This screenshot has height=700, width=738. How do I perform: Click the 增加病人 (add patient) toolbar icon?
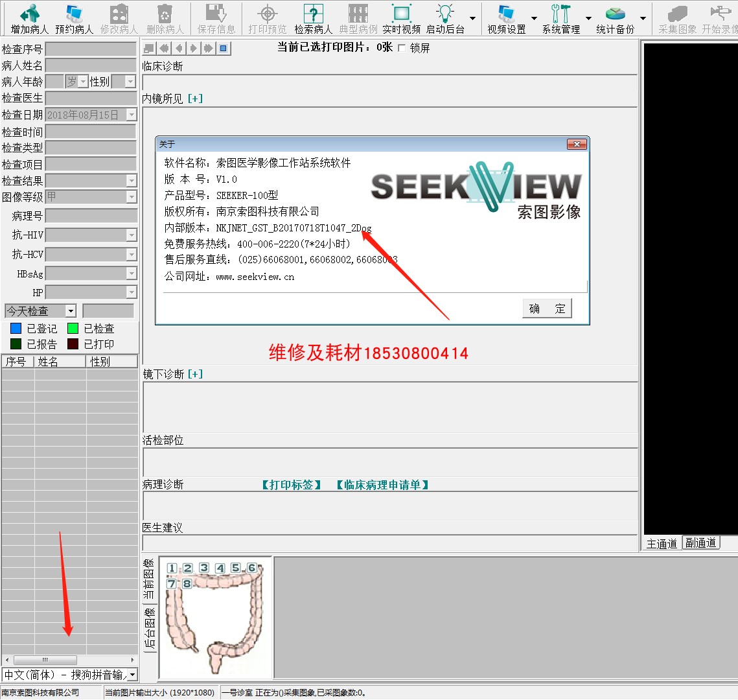click(29, 18)
